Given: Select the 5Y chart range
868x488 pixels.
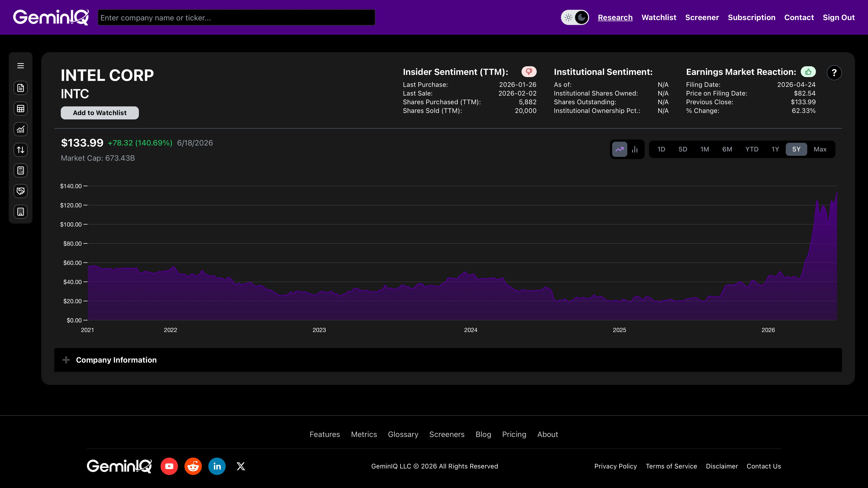Looking at the screenshot, I should point(796,149).
